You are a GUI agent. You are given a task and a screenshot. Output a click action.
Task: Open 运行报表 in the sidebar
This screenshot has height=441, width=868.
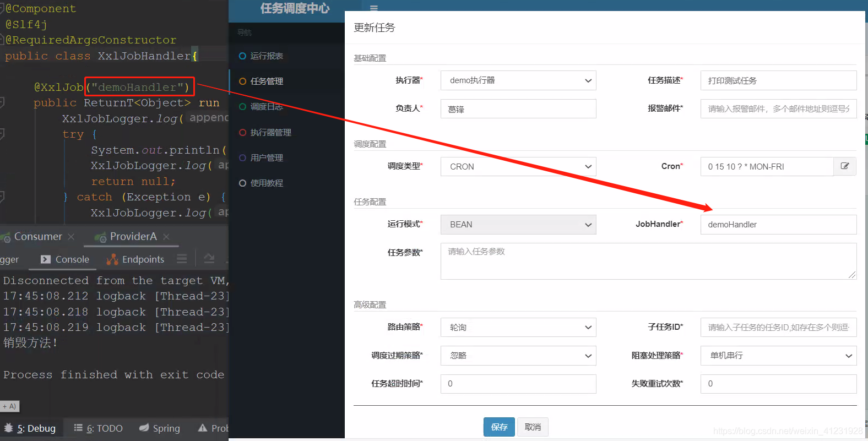point(267,56)
